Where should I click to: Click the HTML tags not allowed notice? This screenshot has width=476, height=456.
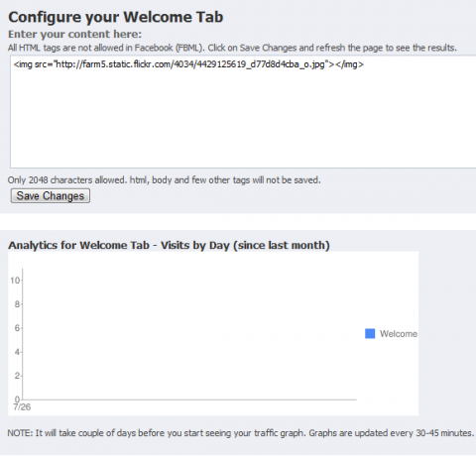point(232,48)
